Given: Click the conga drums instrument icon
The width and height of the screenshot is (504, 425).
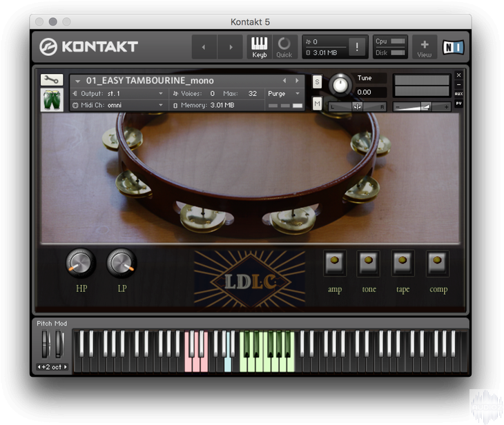Looking at the screenshot, I should point(52,100).
